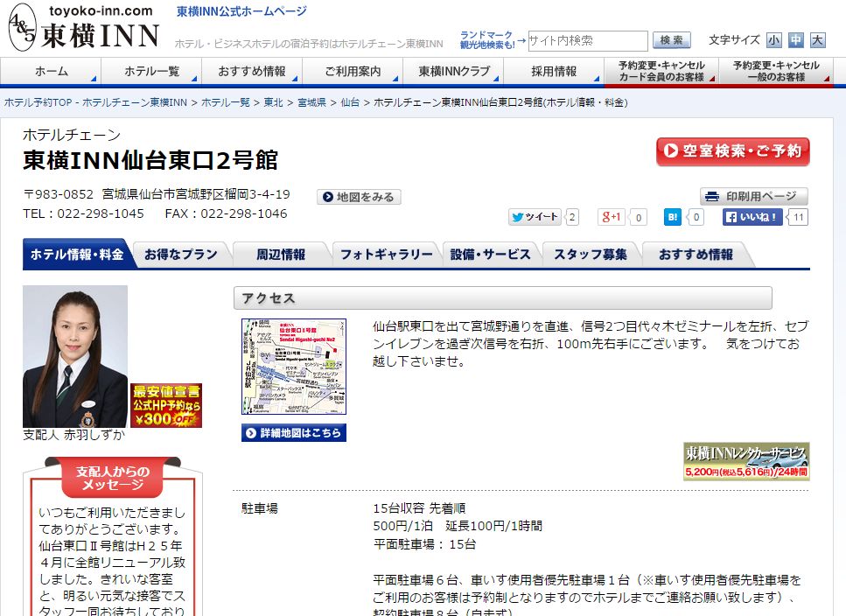
Task: Open 予約変更・キャンセル for 一般のお客様
Action: [x=776, y=72]
